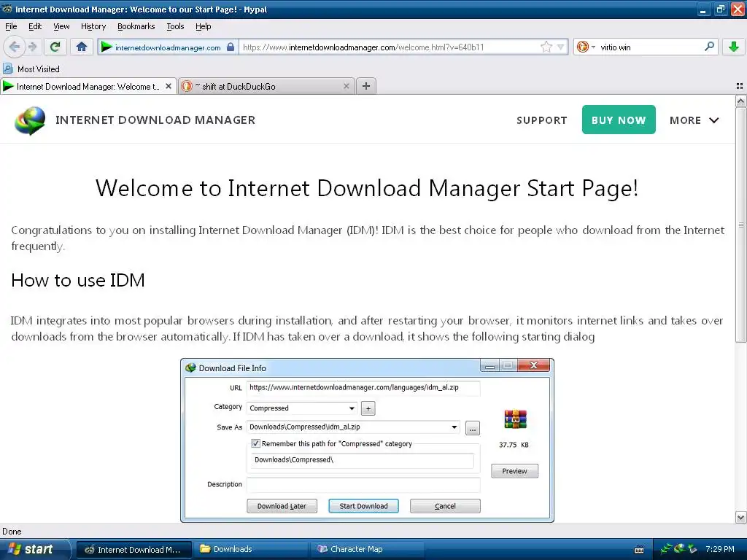Reload the current page

(55, 47)
